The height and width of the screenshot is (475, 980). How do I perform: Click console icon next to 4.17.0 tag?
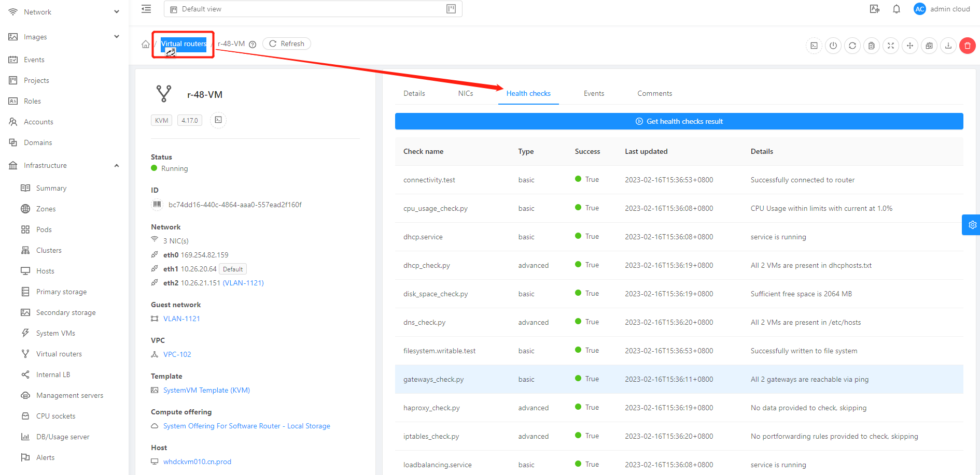tap(218, 120)
